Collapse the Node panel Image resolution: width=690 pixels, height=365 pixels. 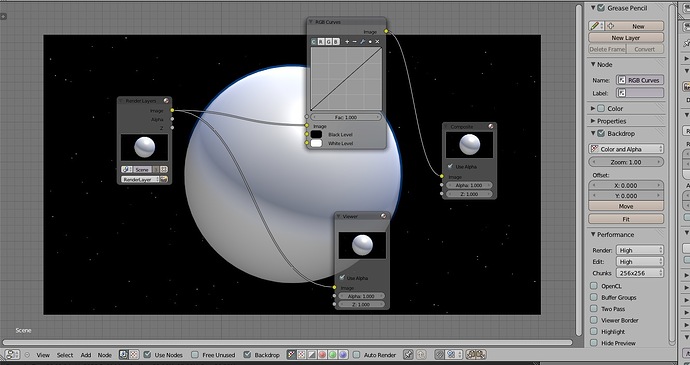[593, 64]
